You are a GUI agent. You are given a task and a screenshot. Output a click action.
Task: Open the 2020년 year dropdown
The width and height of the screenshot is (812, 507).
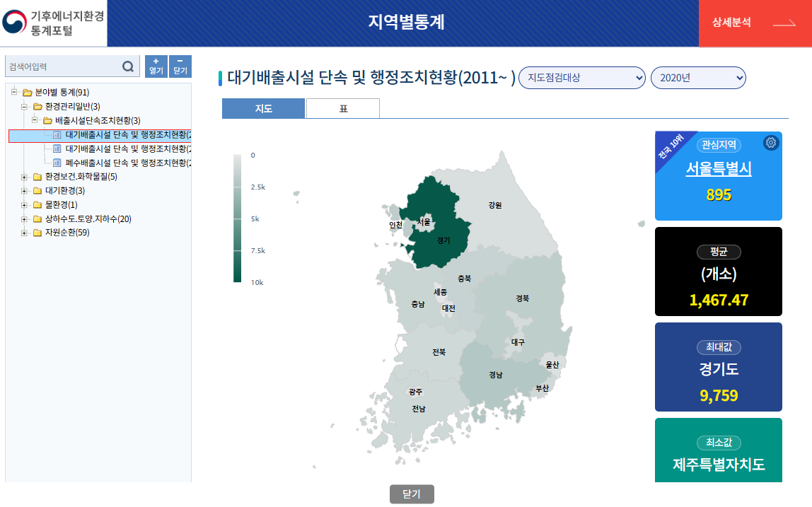point(697,78)
